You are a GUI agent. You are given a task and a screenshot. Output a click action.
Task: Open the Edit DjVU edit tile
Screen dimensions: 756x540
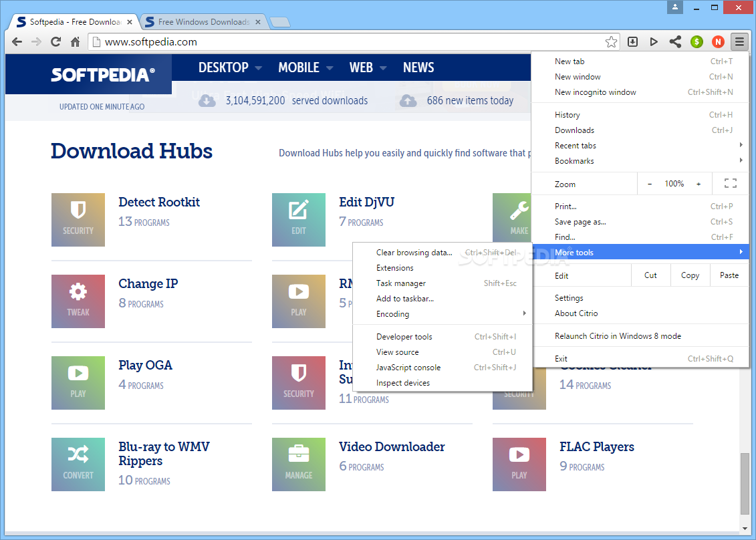[x=298, y=220]
